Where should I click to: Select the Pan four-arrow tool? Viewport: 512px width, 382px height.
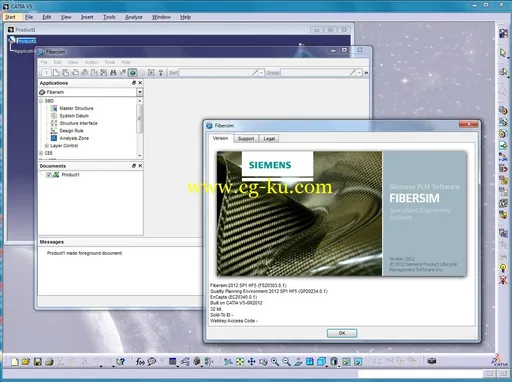pos(251,361)
